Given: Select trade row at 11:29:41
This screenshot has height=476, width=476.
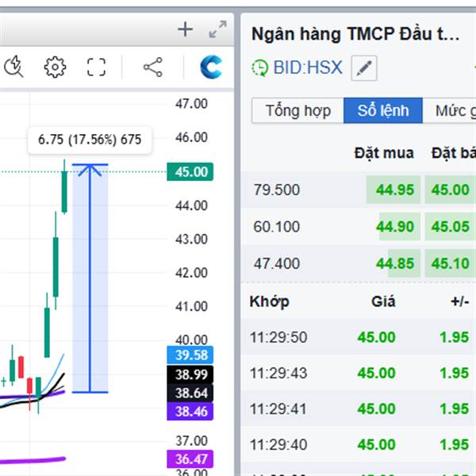Looking at the screenshot, I should [x=359, y=409].
